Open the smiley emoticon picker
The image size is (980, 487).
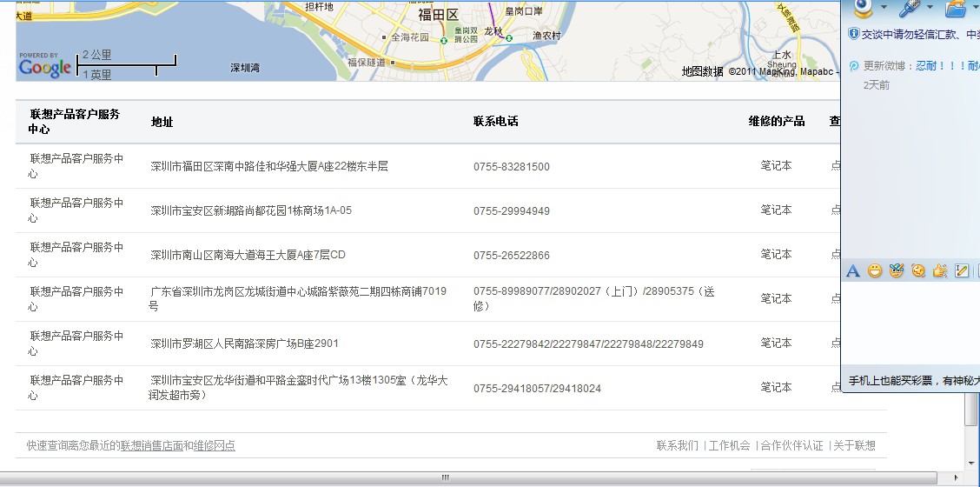[x=874, y=271]
